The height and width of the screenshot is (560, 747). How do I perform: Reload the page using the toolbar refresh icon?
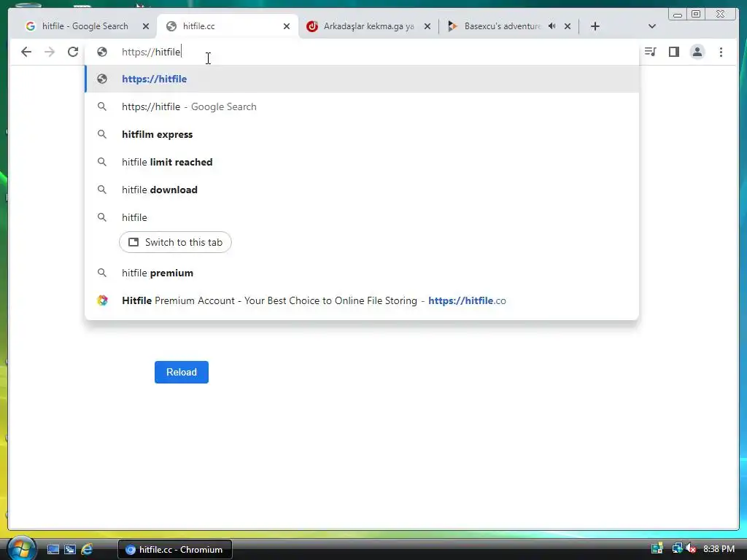73,52
